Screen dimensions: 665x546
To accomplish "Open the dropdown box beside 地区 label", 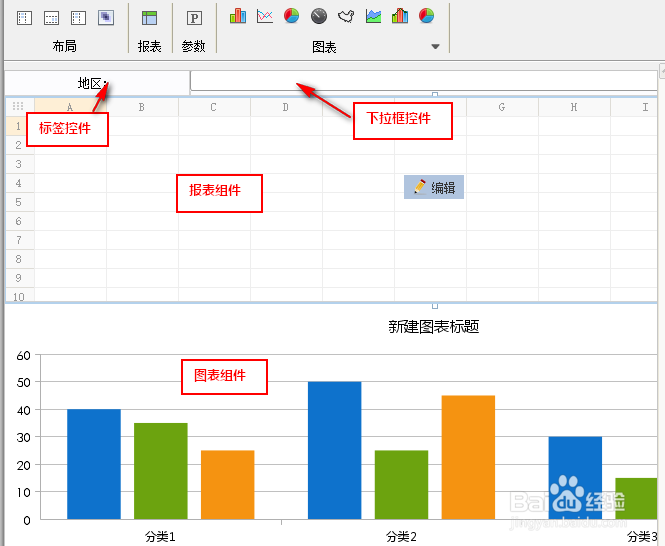I will (x=424, y=81).
